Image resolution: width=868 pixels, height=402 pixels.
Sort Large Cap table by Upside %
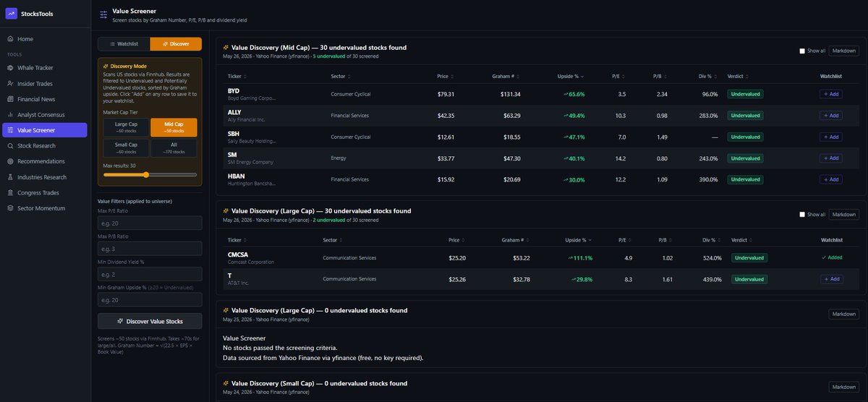(579, 239)
